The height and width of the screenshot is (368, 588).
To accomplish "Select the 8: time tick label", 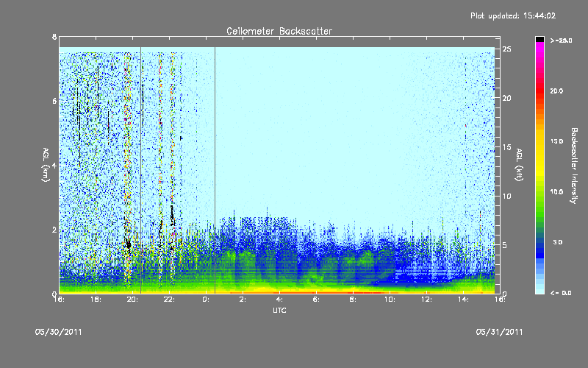I will [x=353, y=300].
